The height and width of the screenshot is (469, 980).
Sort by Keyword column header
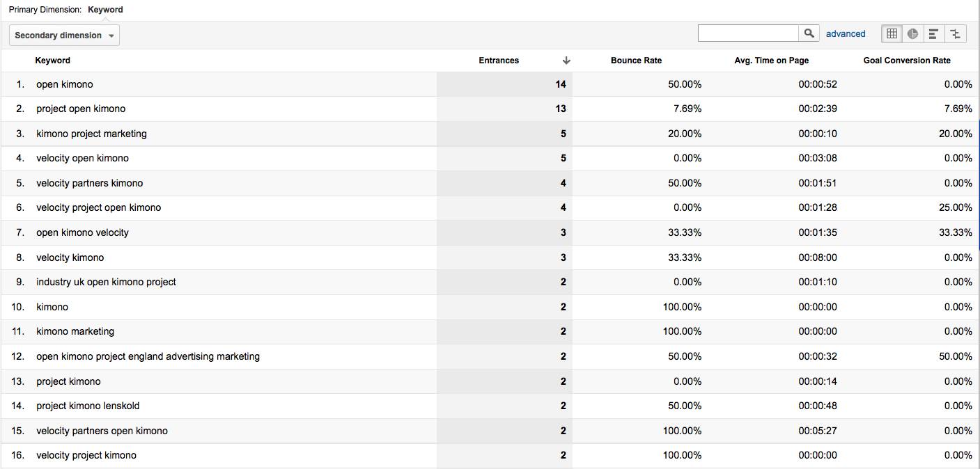pos(53,61)
